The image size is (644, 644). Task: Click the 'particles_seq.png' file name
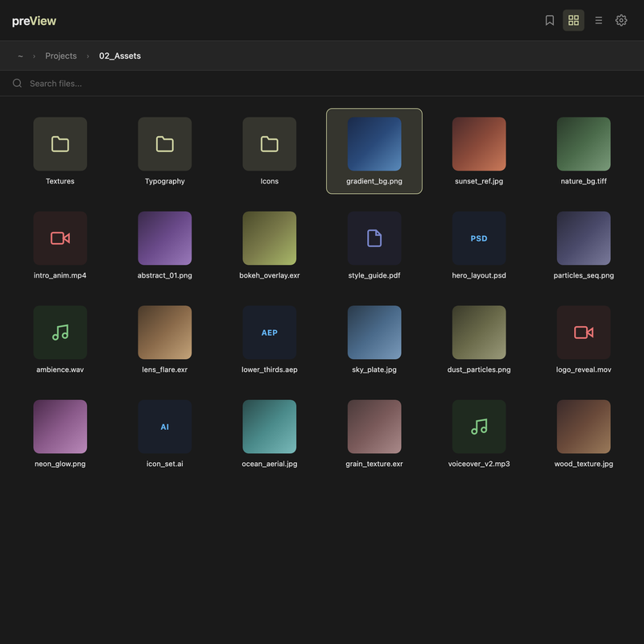(x=584, y=275)
